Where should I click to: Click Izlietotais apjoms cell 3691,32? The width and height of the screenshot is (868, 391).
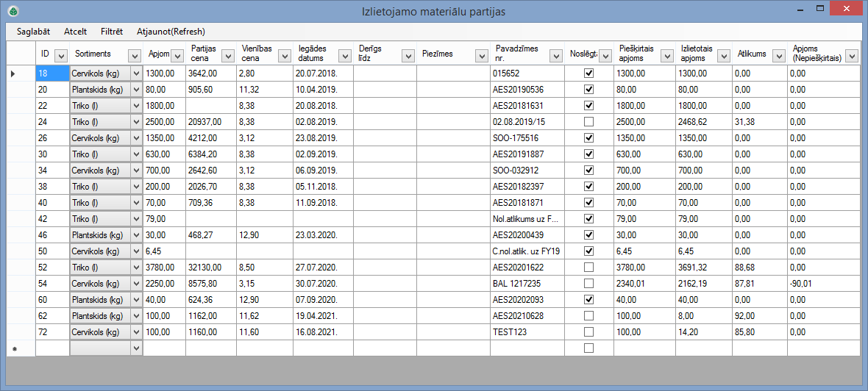[x=703, y=267]
